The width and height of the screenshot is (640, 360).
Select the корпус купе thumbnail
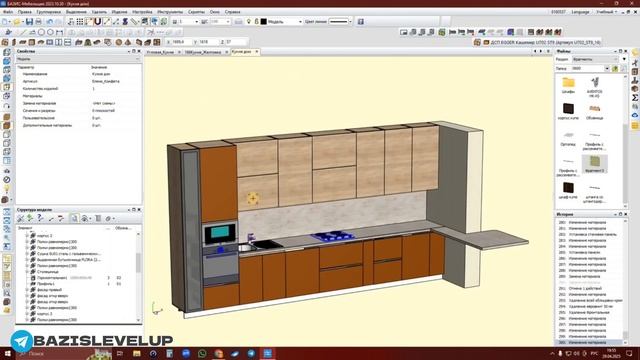(x=568, y=111)
